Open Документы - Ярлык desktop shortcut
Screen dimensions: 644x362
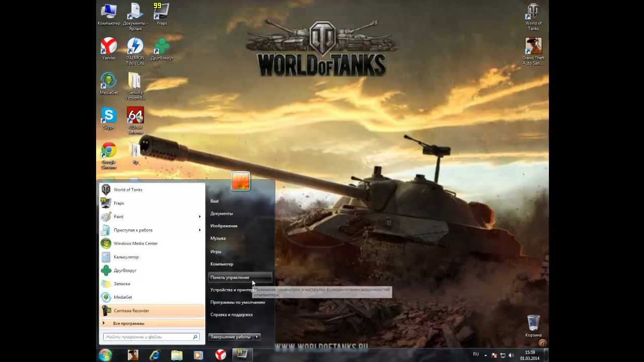[x=135, y=17]
